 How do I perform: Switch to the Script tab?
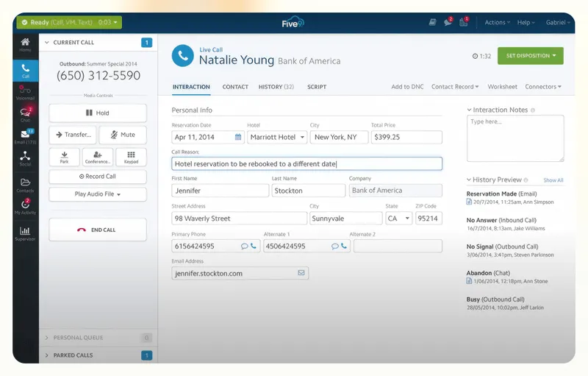pyautogui.click(x=317, y=87)
